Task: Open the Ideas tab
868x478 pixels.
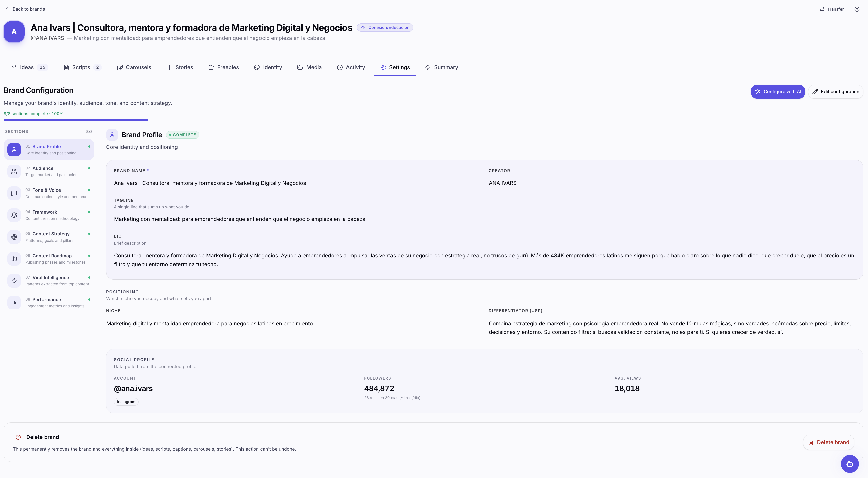Action: coord(29,67)
